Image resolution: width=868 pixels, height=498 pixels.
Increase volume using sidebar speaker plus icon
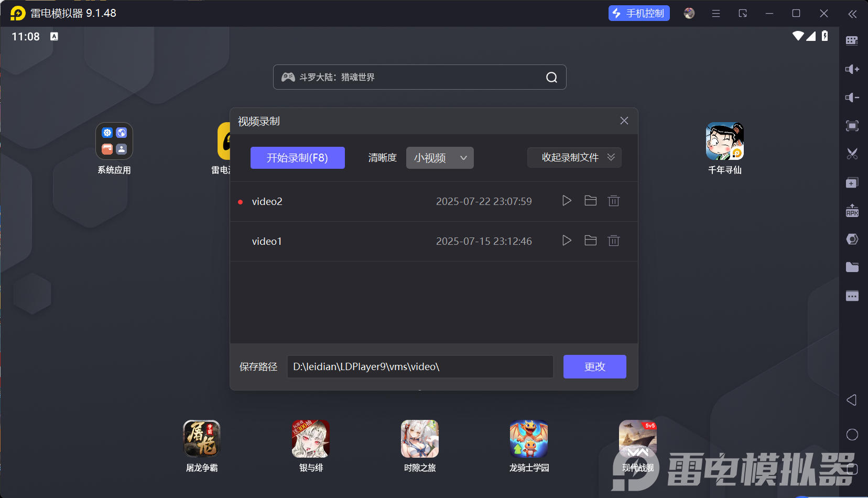(x=852, y=69)
